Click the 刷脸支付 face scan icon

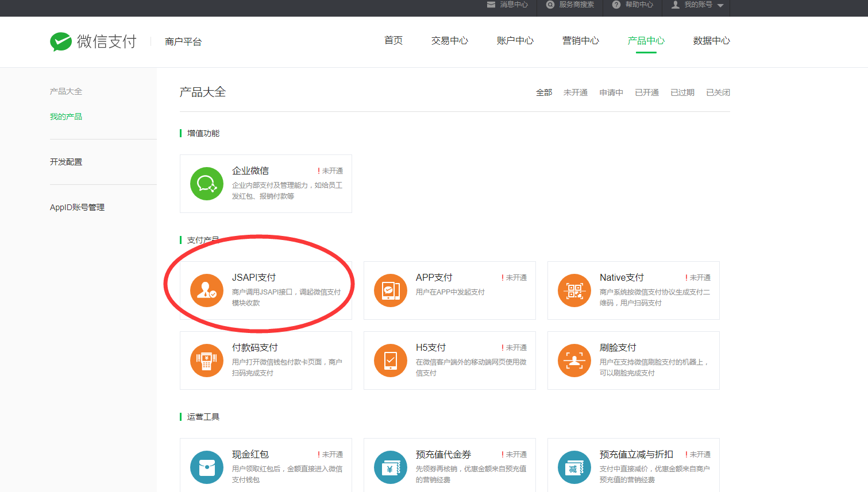point(574,361)
